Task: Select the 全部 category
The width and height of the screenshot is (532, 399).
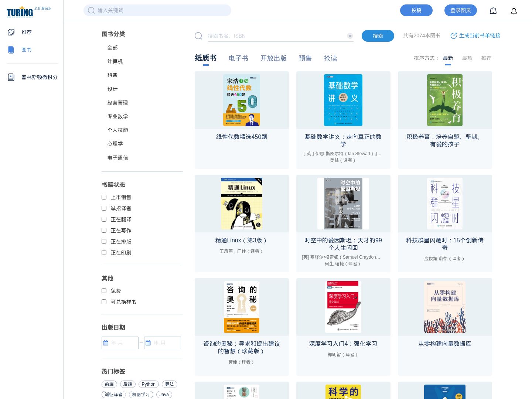Action: (113, 48)
